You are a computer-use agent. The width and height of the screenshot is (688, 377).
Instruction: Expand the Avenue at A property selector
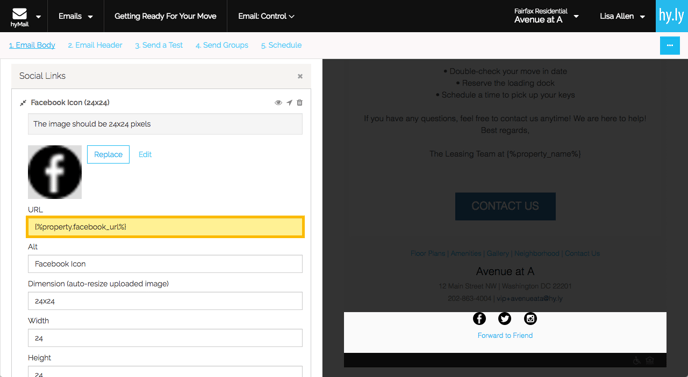(x=546, y=16)
